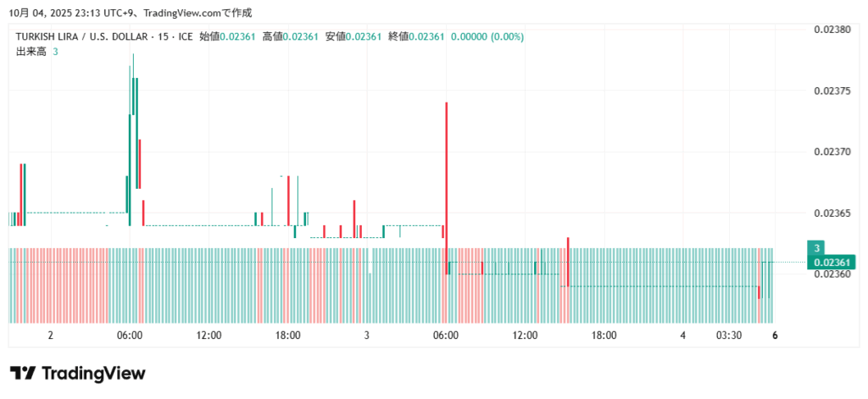Click the 終値 close price value

point(429,36)
